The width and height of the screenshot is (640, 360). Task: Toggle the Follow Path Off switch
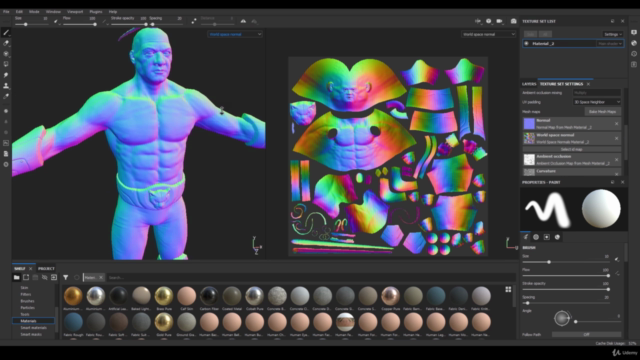tap(587, 334)
